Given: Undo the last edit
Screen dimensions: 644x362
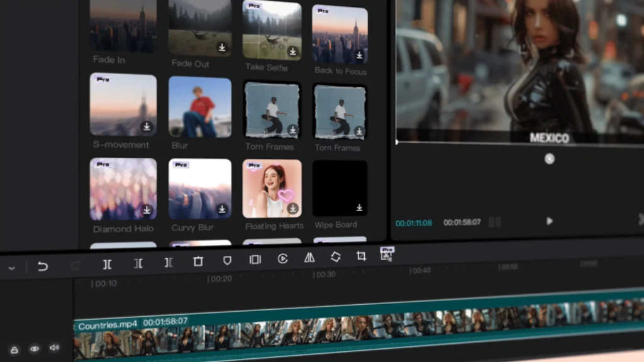Looking at the screenshot, I should pyautogui.click(x=43, y=266).
